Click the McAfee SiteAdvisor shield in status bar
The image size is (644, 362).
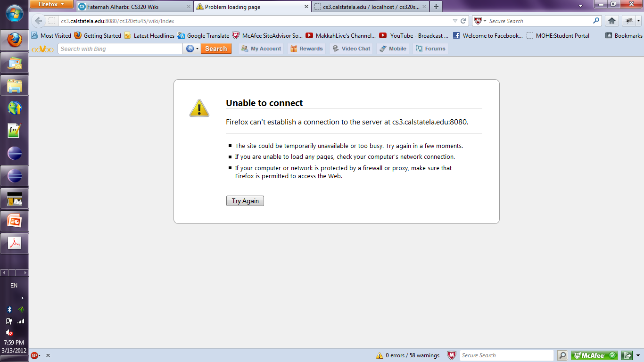tap(451, 355)
